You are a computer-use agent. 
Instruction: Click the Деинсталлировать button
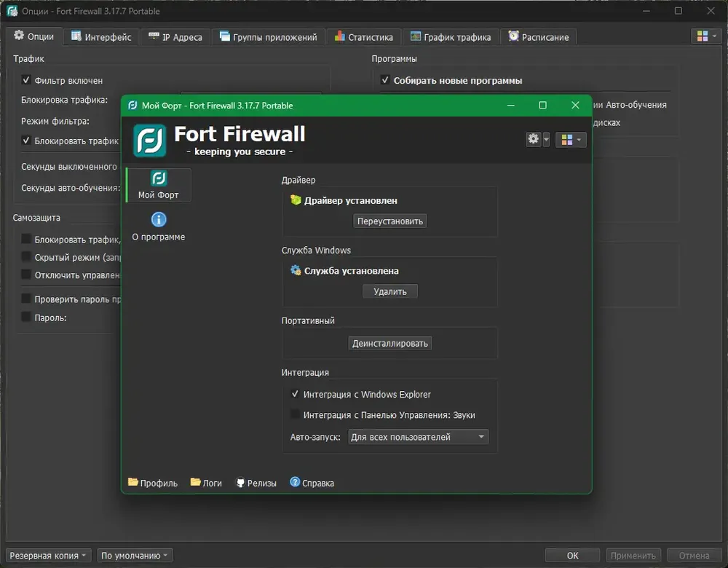coord(390,343)
